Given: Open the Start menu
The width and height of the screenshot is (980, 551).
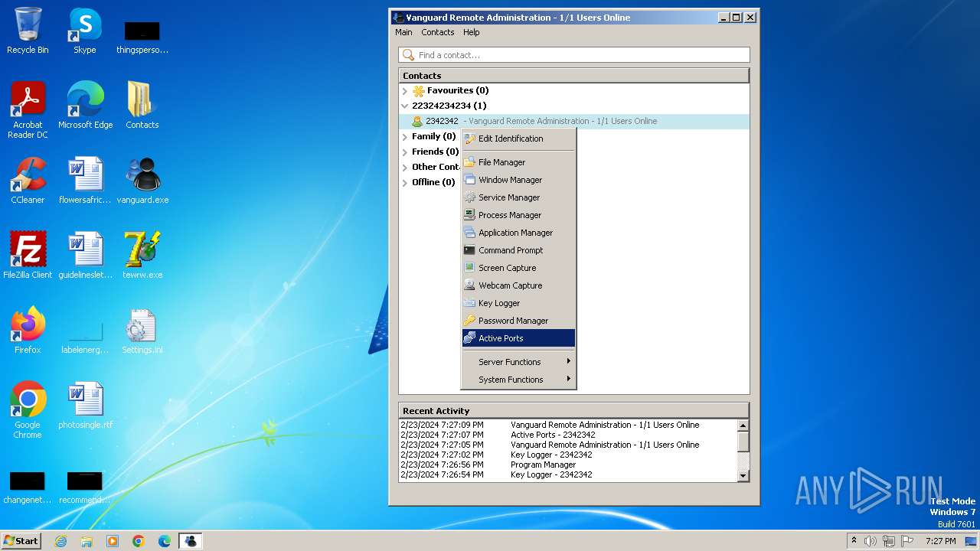Looking at the screenshot, I should pos(21,541).
